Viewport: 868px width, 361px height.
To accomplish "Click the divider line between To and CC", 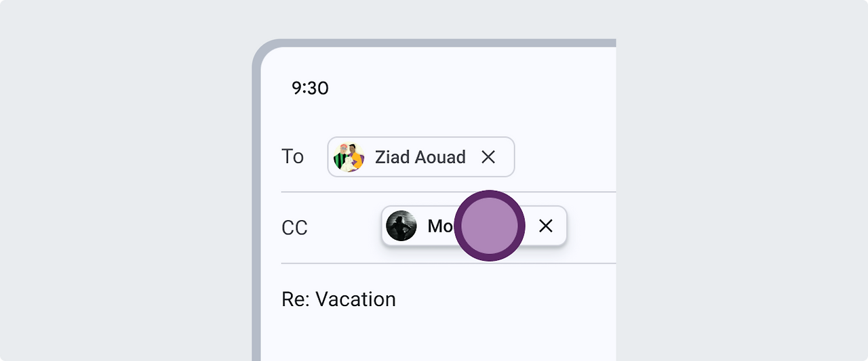I will point(448,192).
